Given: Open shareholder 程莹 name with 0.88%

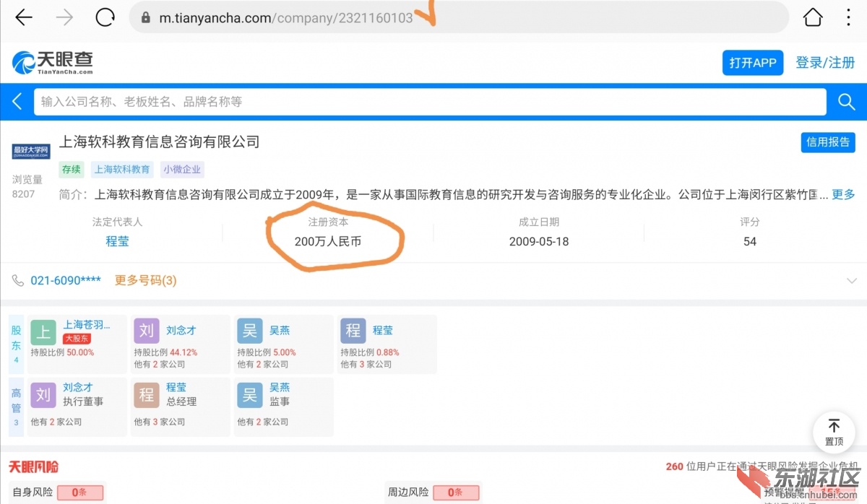Looking at the screenshot, I should pyautogui.click(x=383, y=331).
